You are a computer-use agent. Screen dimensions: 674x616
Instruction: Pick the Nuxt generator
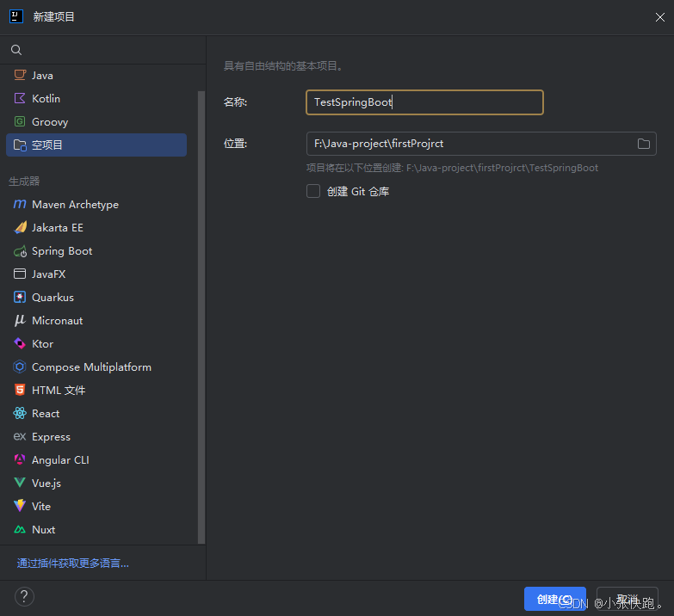pyautogui.click(x=96, y=529)
